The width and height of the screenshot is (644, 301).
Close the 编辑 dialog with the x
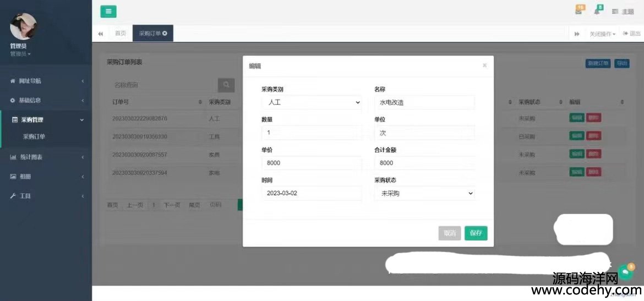pyautogui.click(x=484, y=65)
